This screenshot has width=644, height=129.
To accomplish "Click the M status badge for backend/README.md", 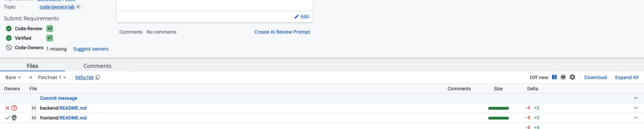I will point(34,108).
